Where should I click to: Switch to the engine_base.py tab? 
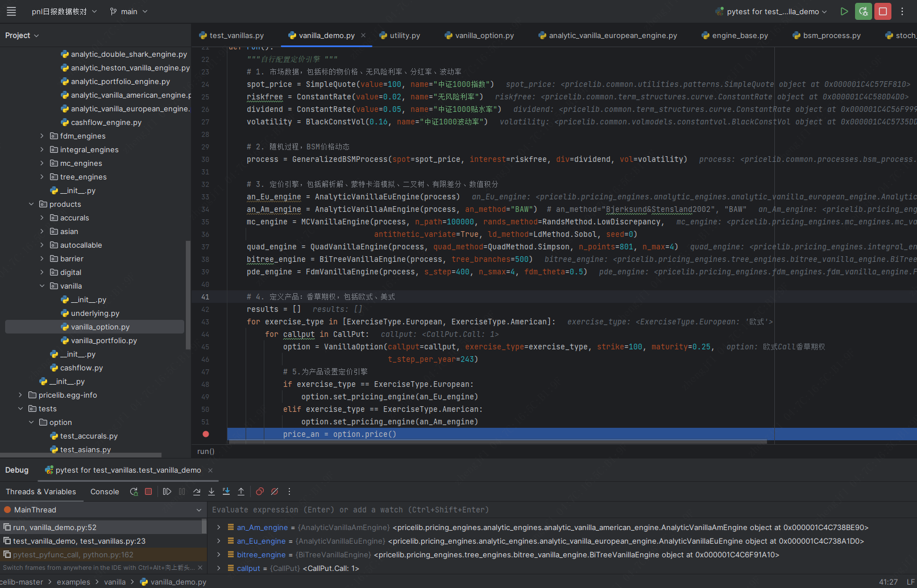[735, 35]
